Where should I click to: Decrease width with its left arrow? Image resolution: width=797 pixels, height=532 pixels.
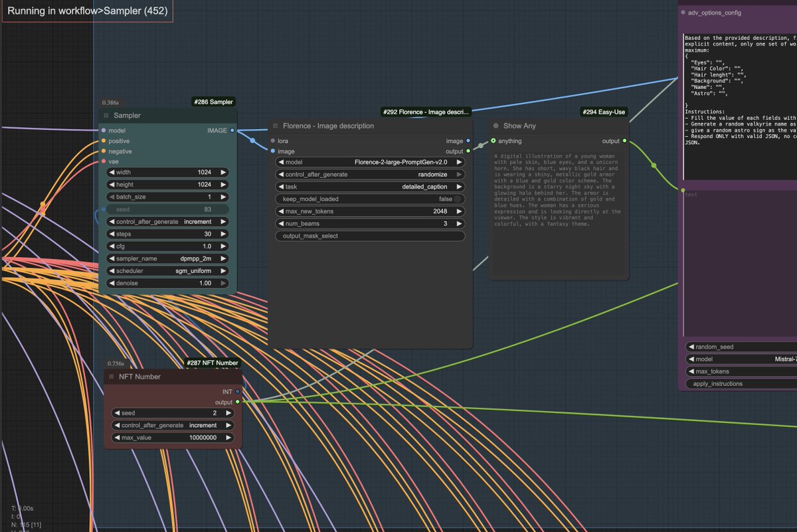click(111, 172)
